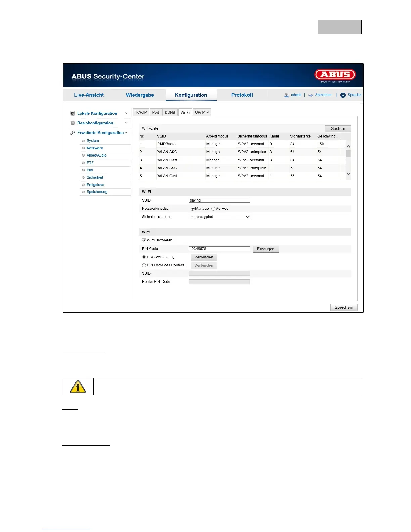Click the Erweiterte Konfiguration wrench icon
The height and width of the screenshot is (532, 411).
73,133
